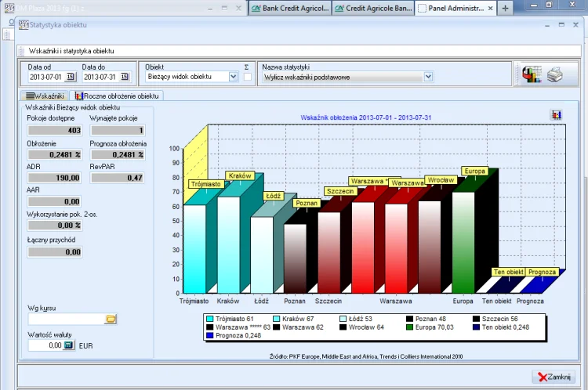Viewport: 588px width, 390px height.
Task: Open the 'Data od' calendar picker
Action: click(x=70, y=77)
